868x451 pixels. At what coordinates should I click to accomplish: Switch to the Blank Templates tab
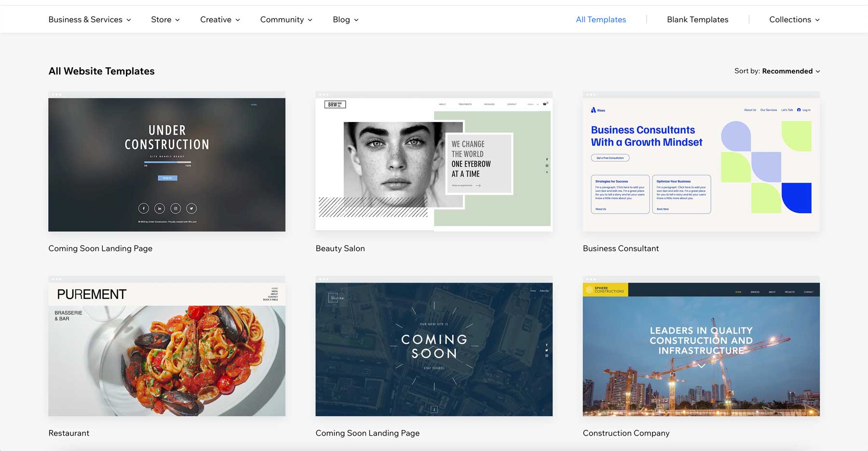698,20
